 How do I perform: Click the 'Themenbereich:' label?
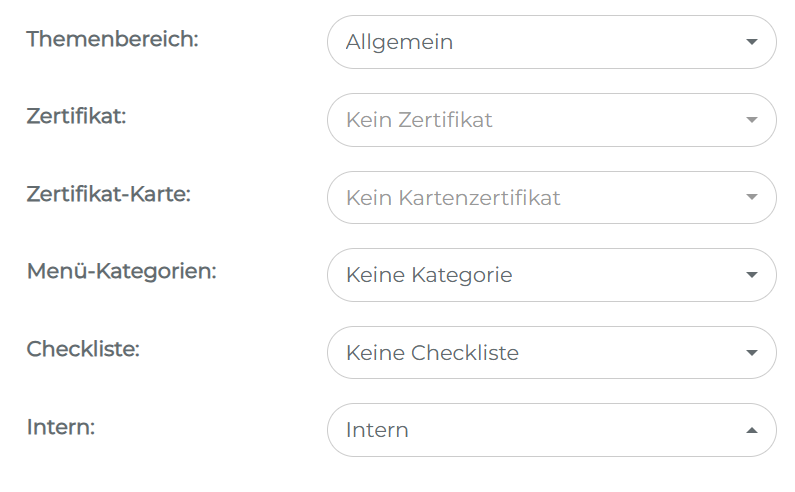coord(112,39)
